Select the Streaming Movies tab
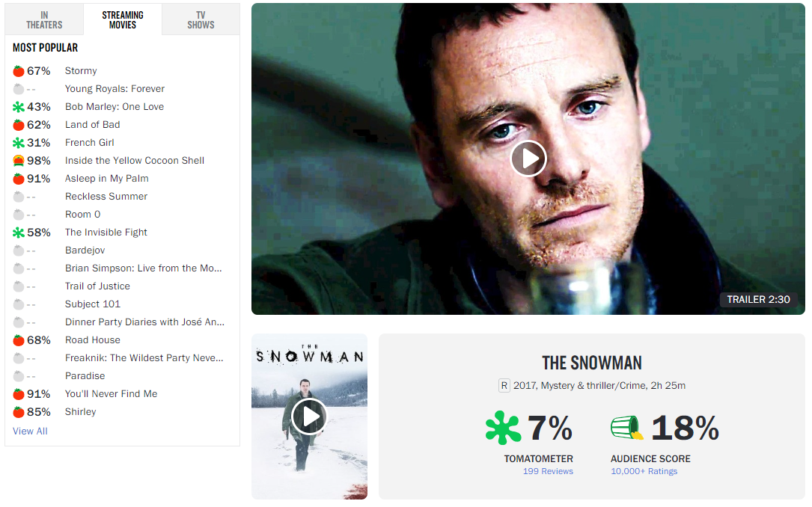 (123, 19)
